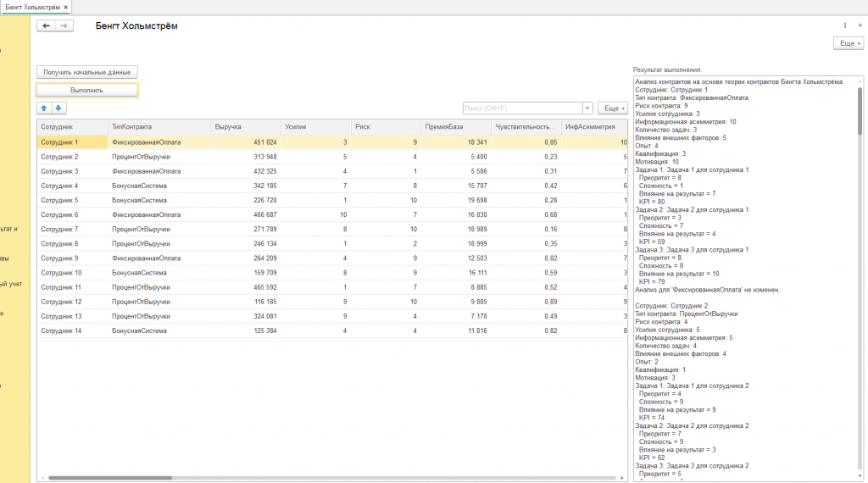
Task: Select the Сотрудник 12 row
Action: [x=332, y=302]
